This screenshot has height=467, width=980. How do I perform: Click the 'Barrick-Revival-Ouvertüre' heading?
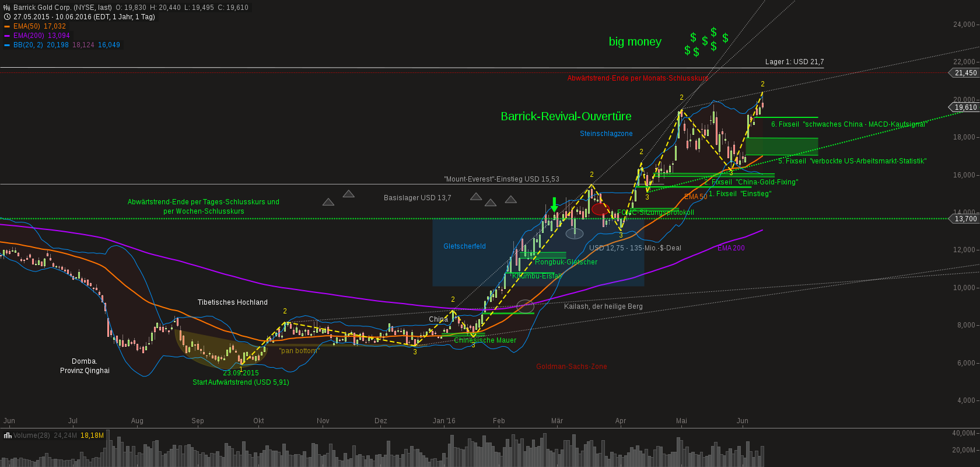[566, 116]
